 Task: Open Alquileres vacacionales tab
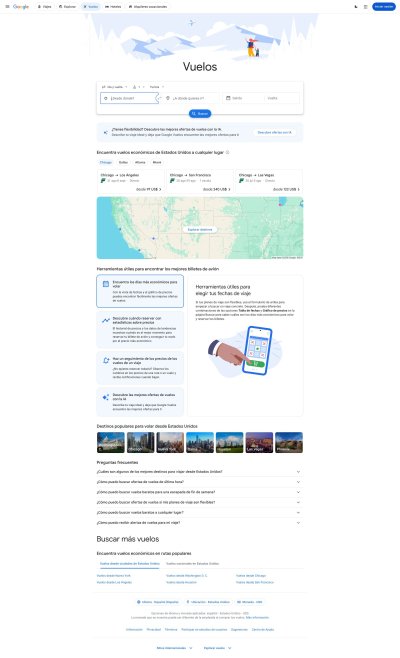click(147, 7)
